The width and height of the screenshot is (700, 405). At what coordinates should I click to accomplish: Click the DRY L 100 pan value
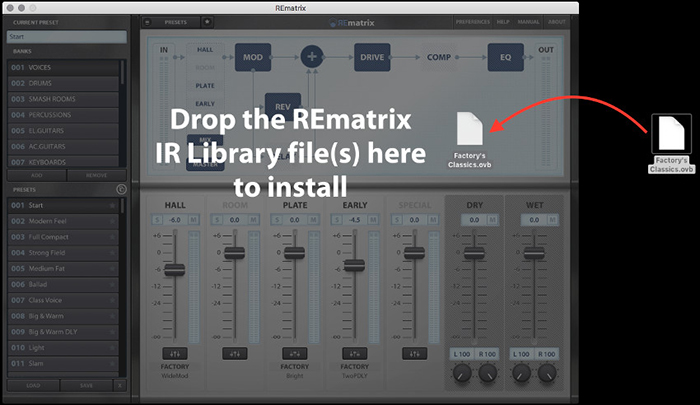click(x=462, y=354)
